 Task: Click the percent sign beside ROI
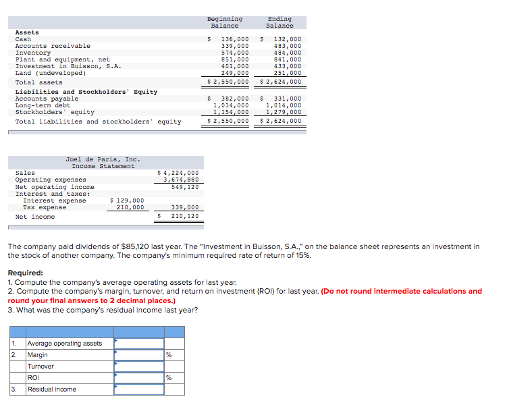[x=169, y=377]
